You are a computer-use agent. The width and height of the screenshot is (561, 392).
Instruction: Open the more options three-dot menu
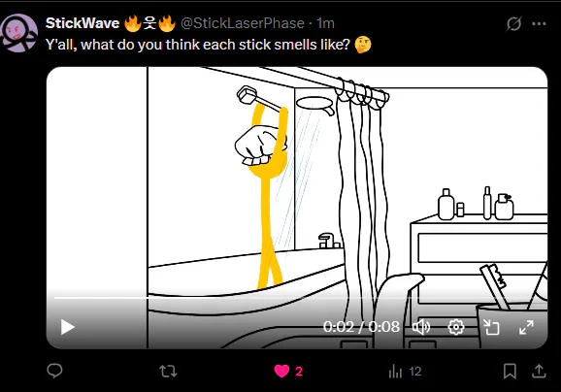click(x=539, y=23)
